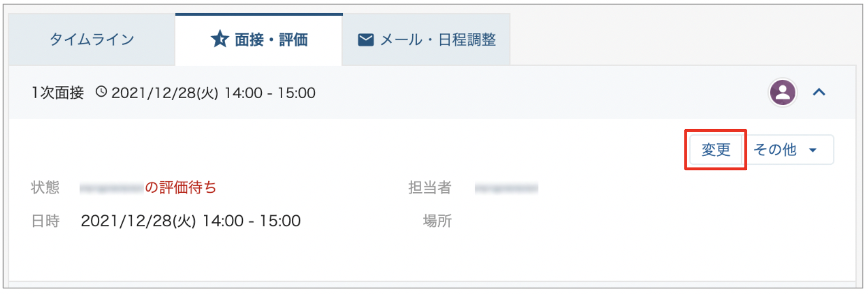The width and height of the screenshot is (868, 294).
Task: Click the 変更 button
Action: pyautogui.click(x=716, y=150)
